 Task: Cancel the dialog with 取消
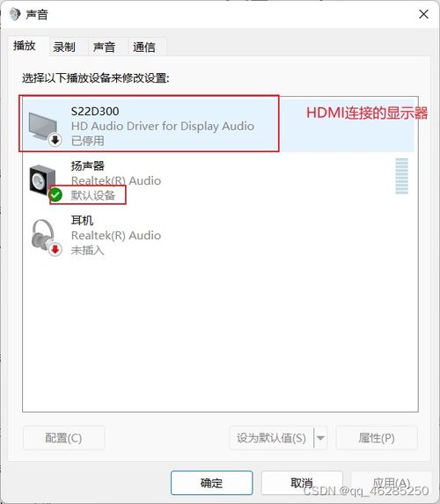pyautogui.click(x=302, y=483)
